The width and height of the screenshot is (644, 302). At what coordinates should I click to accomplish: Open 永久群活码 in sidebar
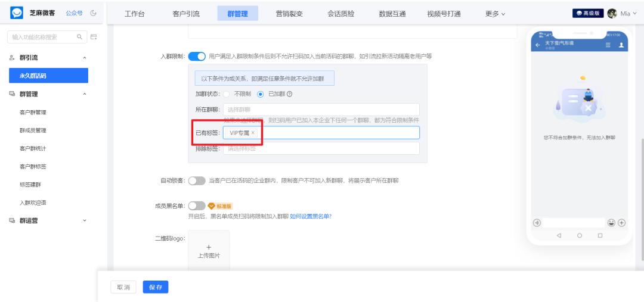point(48,76)
